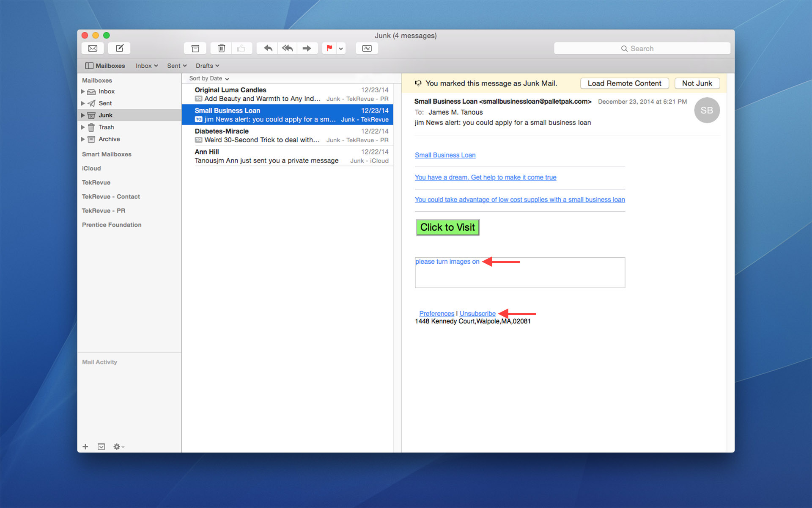Click the Load Remote Content button
Screen dimensions: 812x508
pyautogui.click(x=624, y=83)
